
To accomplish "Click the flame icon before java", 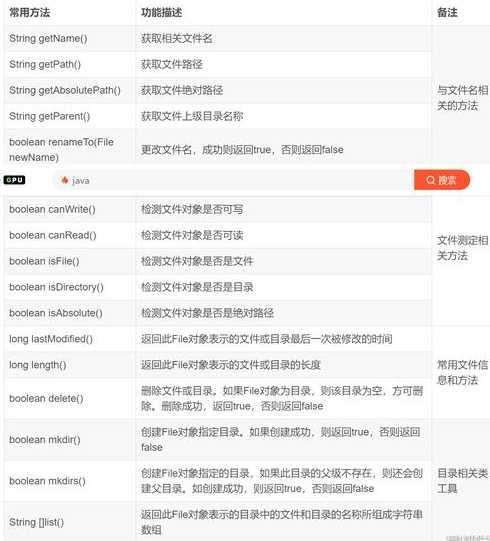I will 65,180.
